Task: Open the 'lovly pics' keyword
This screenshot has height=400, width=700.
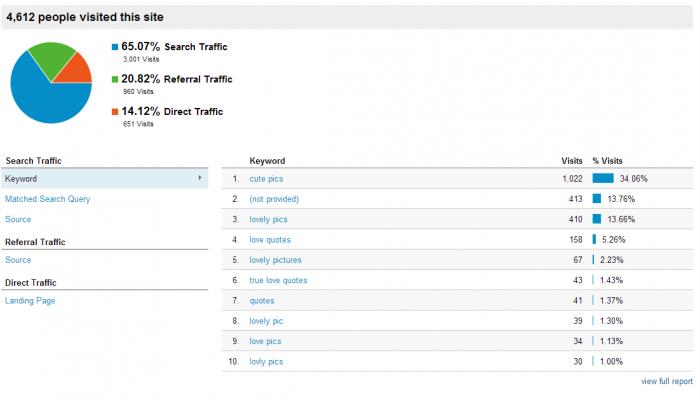Action: tap(266, 362)
